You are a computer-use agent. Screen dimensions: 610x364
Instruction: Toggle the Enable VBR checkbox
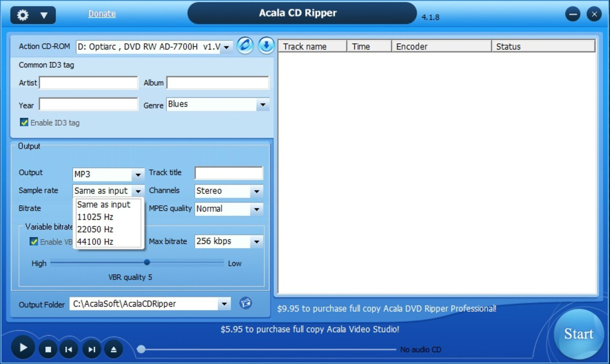pos(34,242)
